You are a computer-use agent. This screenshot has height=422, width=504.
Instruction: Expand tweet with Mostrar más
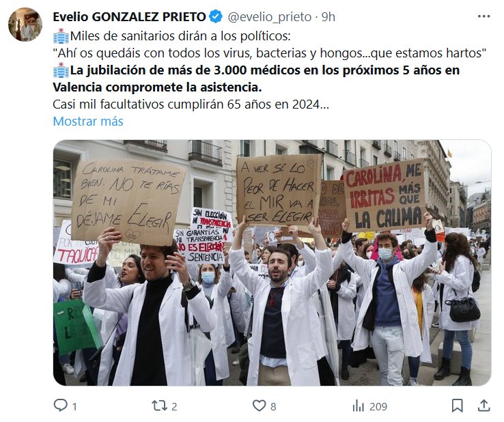pyautogui.click(x=87, y=121)
